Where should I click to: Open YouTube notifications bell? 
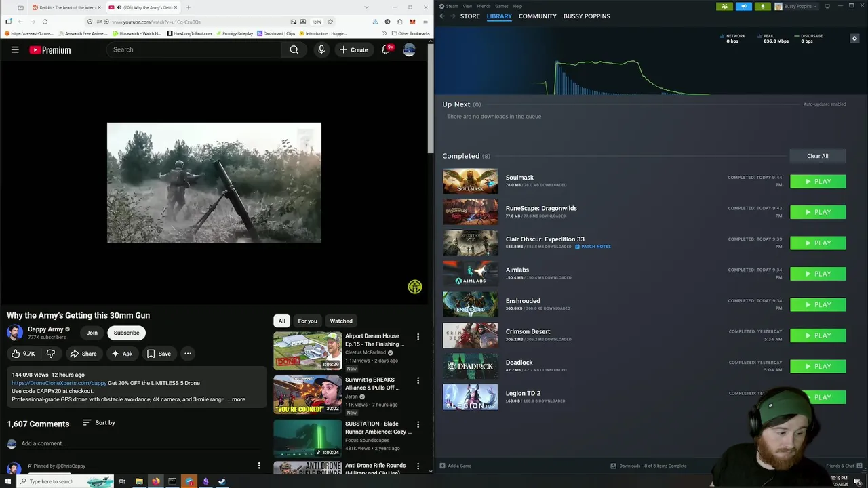click(386, 49)
